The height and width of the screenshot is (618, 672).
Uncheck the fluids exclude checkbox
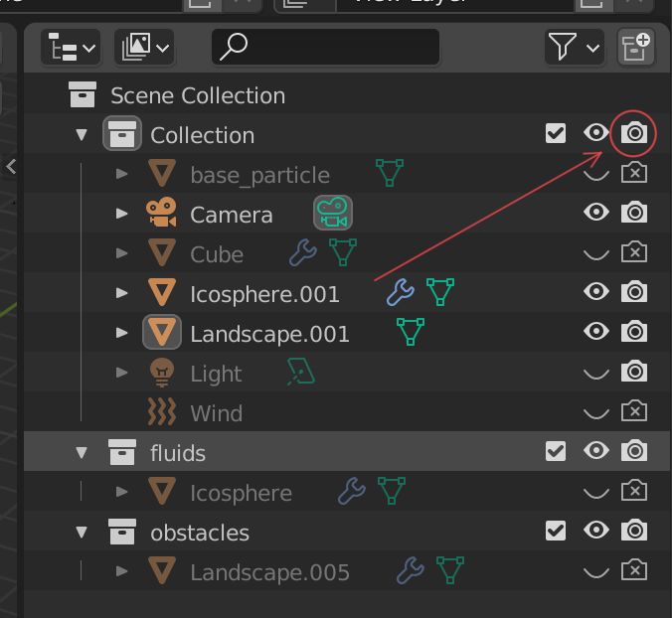(556, 451)
